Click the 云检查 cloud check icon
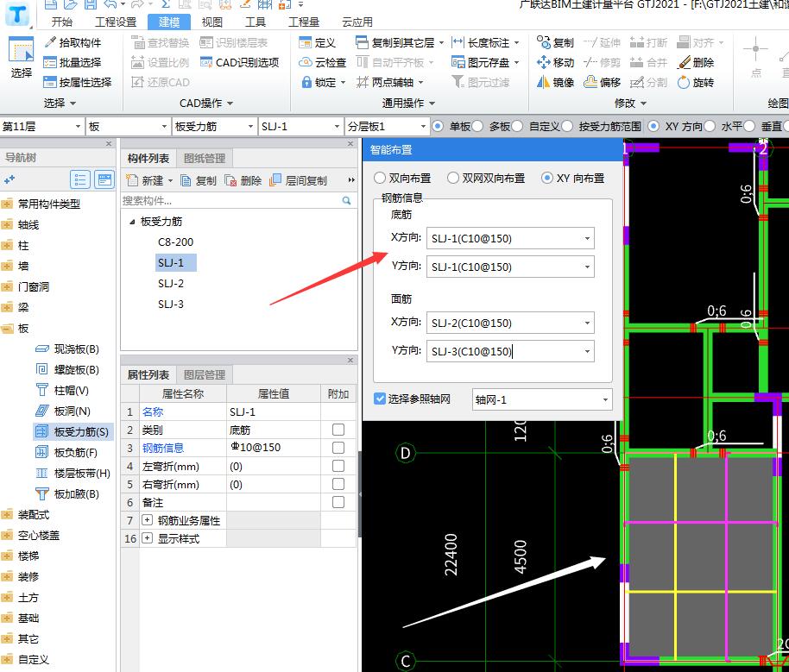Viewport: 789px width, 672px height. 323,62
